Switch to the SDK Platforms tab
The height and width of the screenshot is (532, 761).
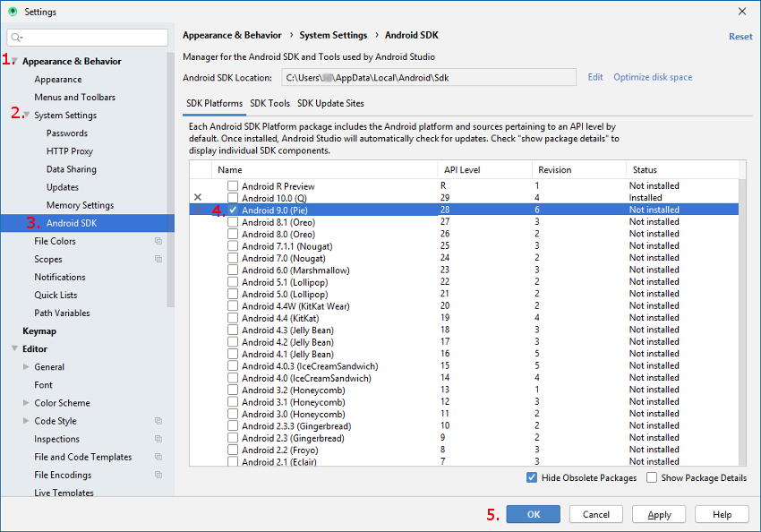click(x=215, y=103)
